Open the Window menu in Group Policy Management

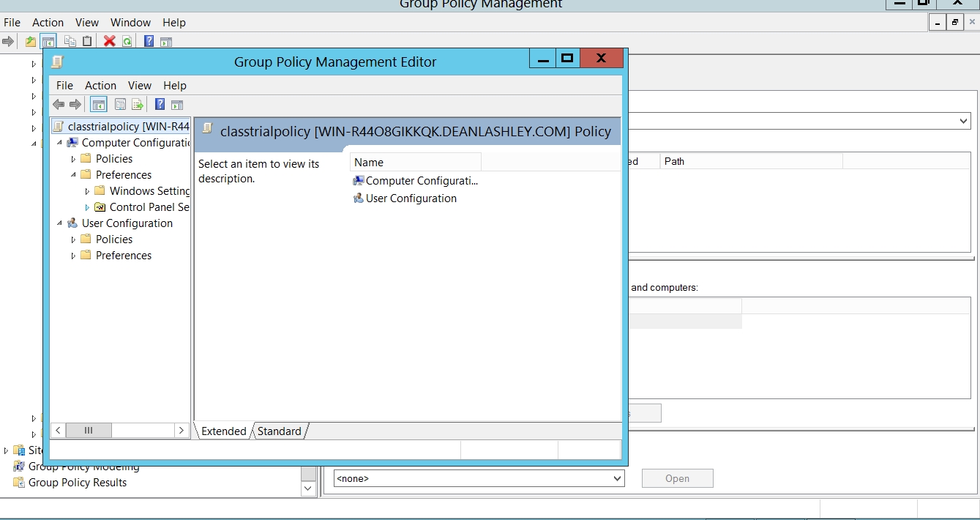(130, 23)
